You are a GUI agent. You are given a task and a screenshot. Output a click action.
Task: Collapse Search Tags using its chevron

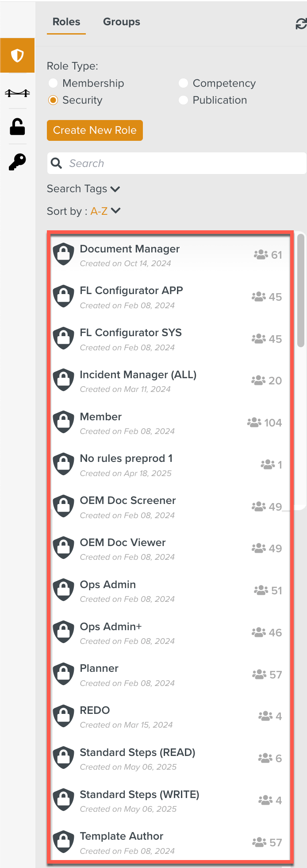[x=115, y=189]
